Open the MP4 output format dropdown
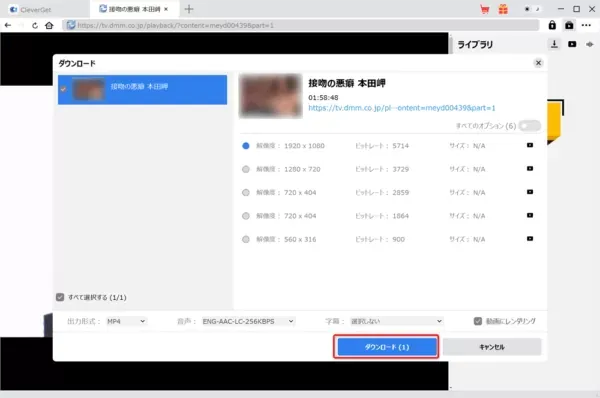This screenshot has width=600, height=398. pos(126,321)
